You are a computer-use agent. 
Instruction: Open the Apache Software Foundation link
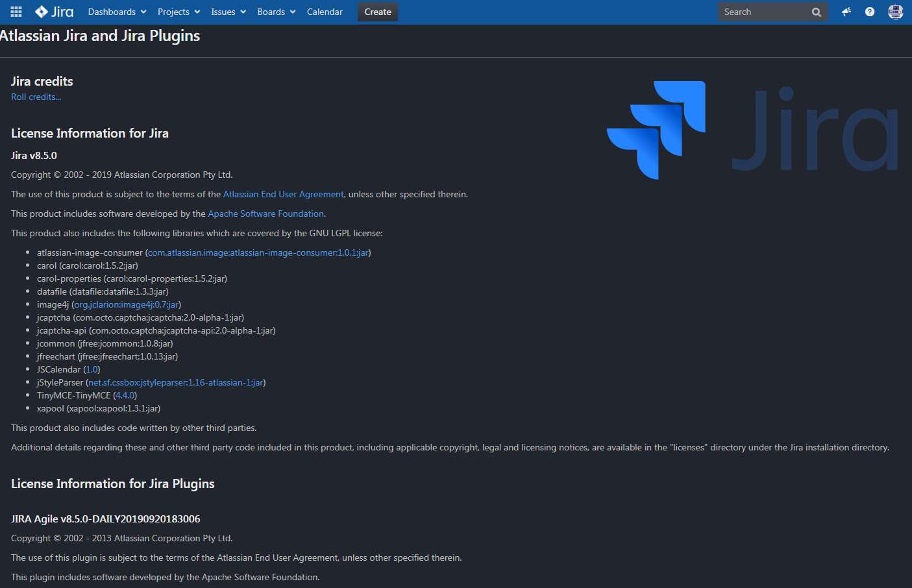[x=265, y=214]
